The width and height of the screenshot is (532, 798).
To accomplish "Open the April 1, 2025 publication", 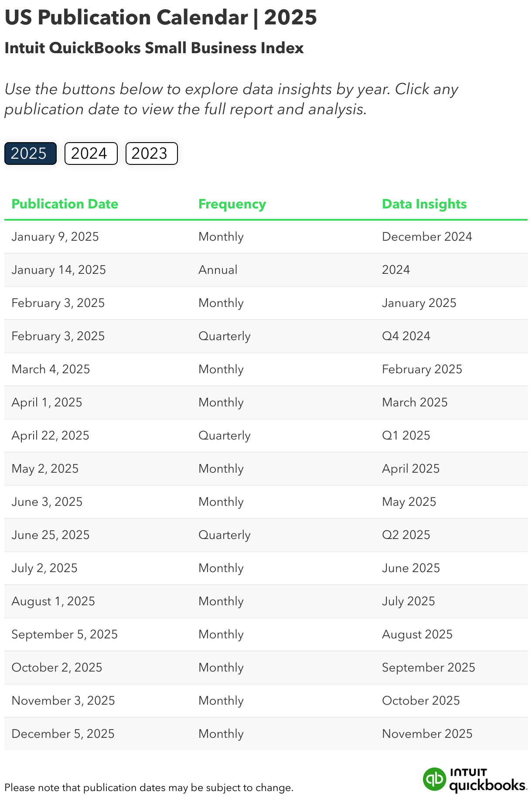I will tap(47, 402).
